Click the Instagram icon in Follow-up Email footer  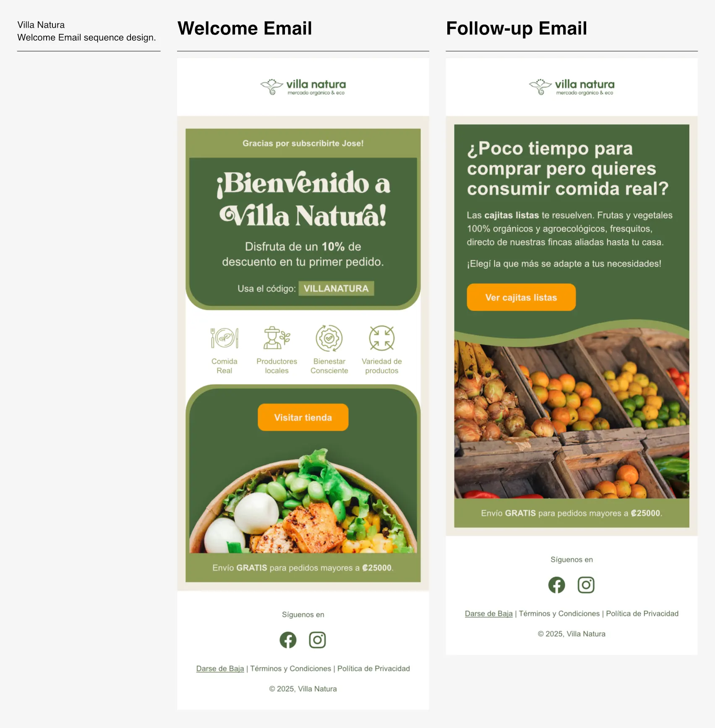[586, 585]
